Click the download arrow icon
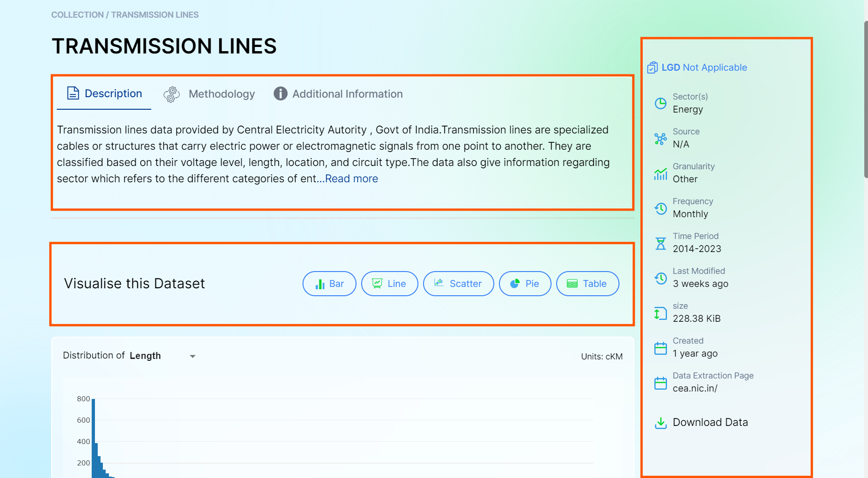The image size is (868, 478). 660,423
